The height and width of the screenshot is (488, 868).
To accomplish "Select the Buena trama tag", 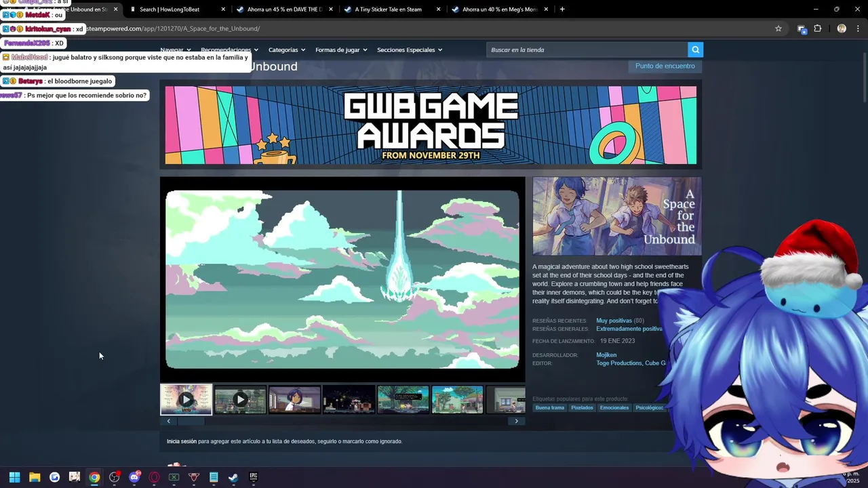I will coord(549,408).
